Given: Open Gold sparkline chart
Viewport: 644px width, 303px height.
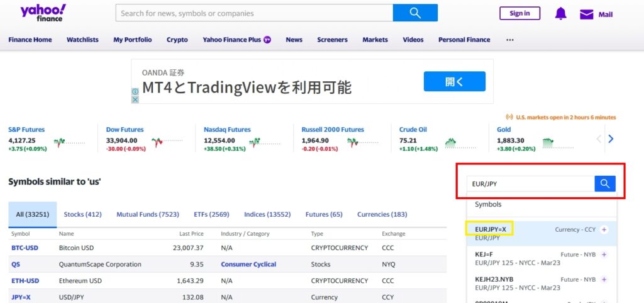Looking at the screenshot, I should click(558, 142).
